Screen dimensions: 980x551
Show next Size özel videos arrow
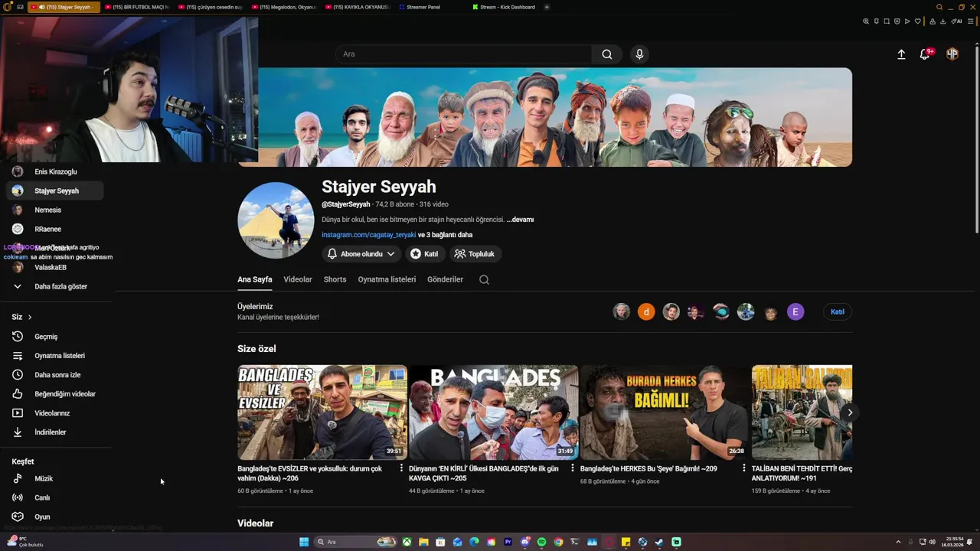(850, 412)
